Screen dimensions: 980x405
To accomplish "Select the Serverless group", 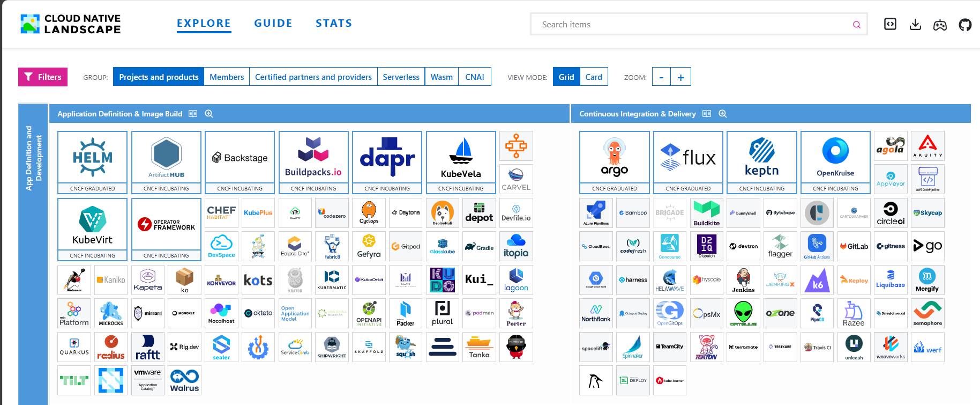I will (401, 77).
